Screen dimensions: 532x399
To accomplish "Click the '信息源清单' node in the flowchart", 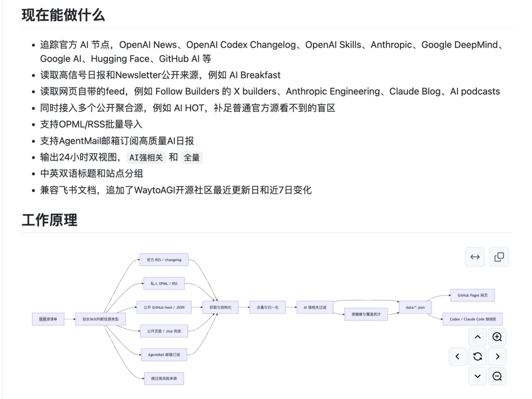I will click(48, 319).
